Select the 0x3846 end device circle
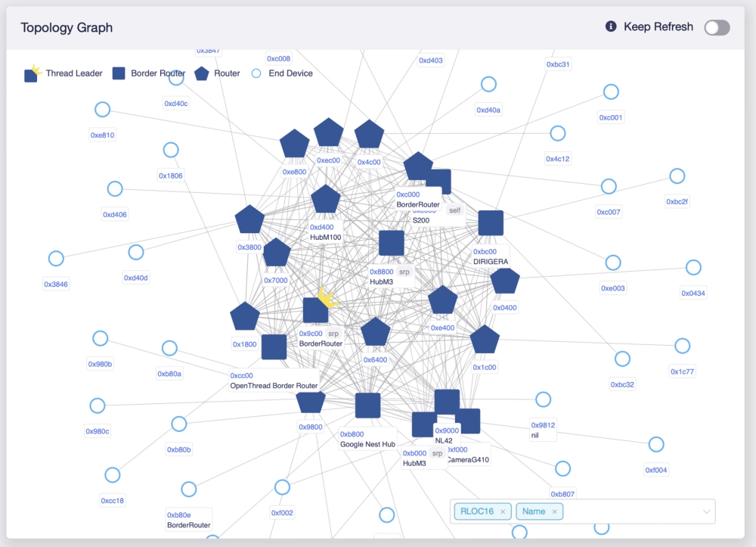This screenshot has width=756, height=547. (56, 259)
